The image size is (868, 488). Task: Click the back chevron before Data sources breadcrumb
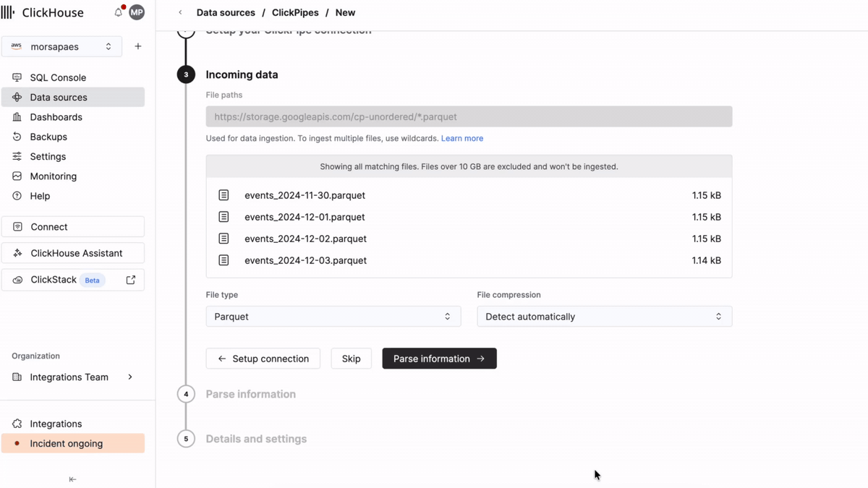tap(180, 12)
